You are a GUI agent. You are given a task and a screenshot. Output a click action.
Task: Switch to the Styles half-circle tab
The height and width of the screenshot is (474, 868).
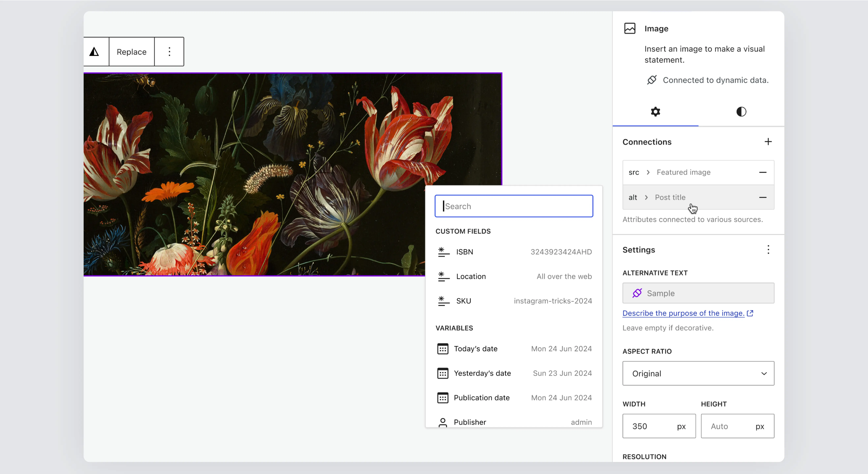point(741,112)
